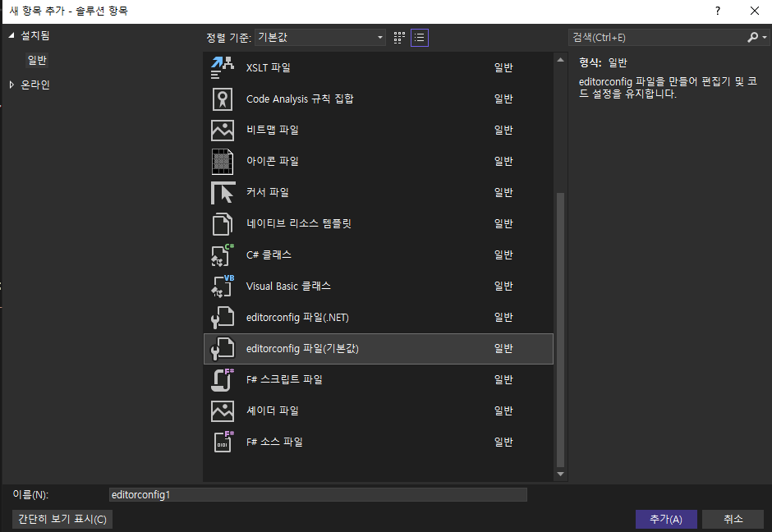
Task: Click 간단히 보기 표시(C) button
Action: (x=62, y=519)
